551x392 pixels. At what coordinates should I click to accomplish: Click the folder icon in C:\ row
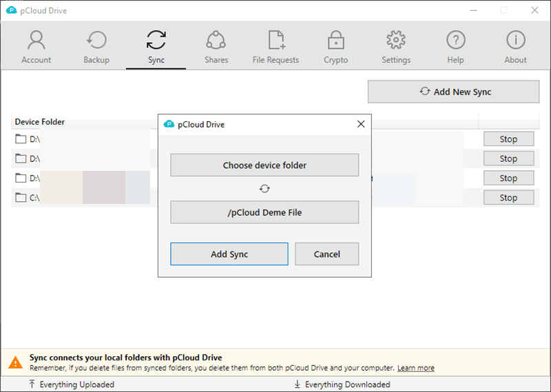(21, 198)
